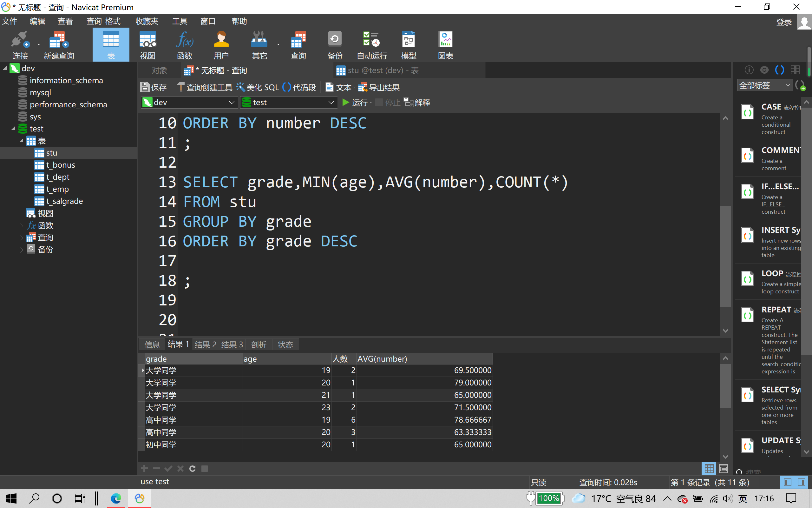The width and height of the screenshot is (812, 508).
Task: Switch to form view of results
Action: pos(724,468)
